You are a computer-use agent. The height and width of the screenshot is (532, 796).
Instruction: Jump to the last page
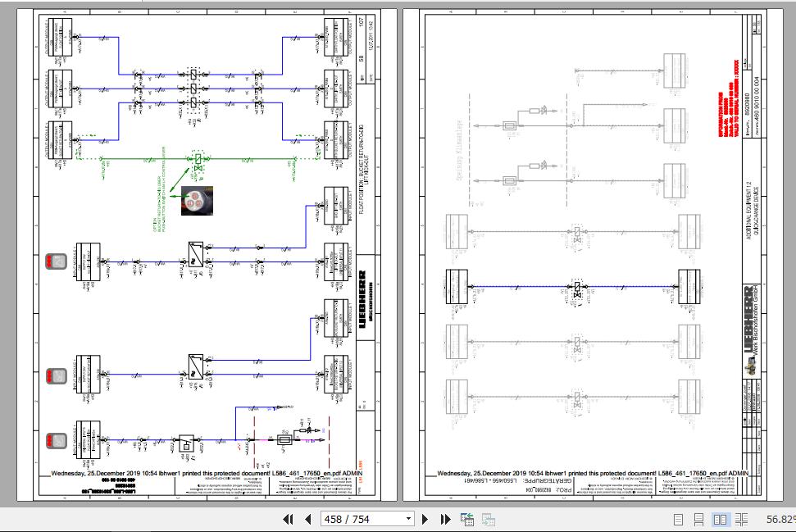445,520
